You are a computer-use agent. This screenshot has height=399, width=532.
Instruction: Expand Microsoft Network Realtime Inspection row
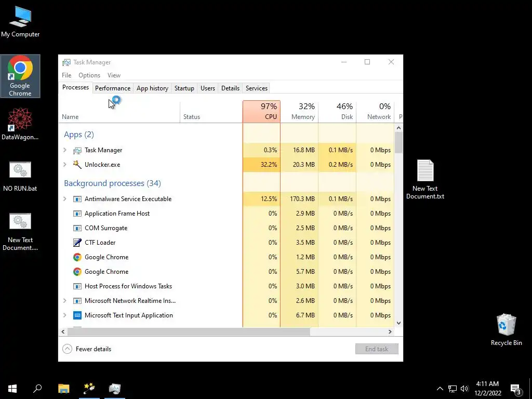point(65,301)
